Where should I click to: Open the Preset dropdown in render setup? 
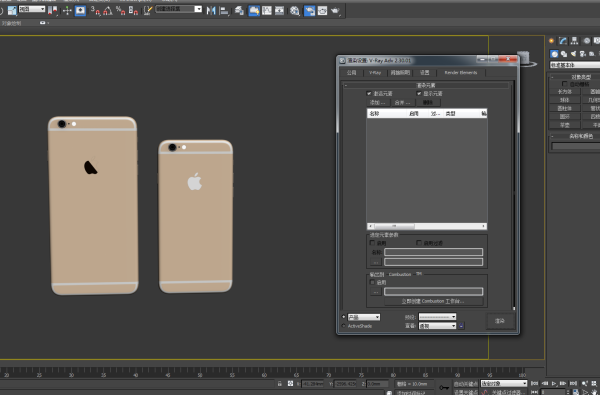coord(437,317)
